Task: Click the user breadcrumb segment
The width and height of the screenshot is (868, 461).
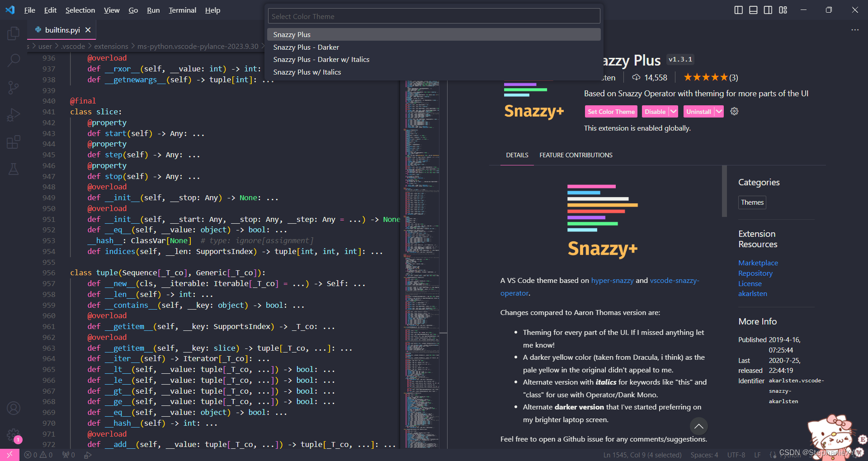Action: click(45, 46)
